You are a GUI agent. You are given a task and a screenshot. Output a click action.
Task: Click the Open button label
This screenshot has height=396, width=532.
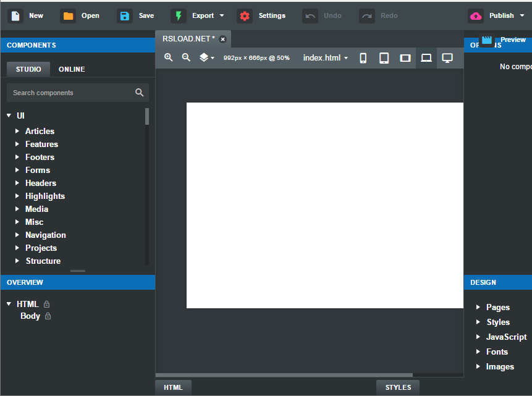[x=90, y=15]
